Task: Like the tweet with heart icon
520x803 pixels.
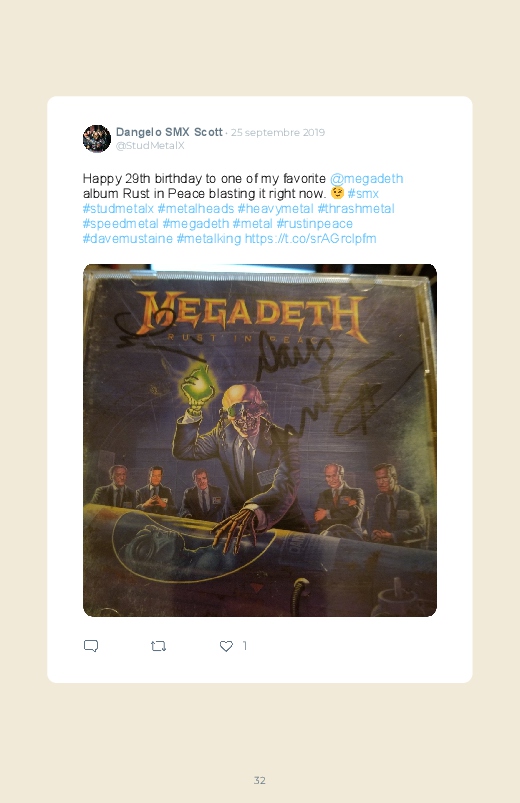Action: tap(226, 646)
